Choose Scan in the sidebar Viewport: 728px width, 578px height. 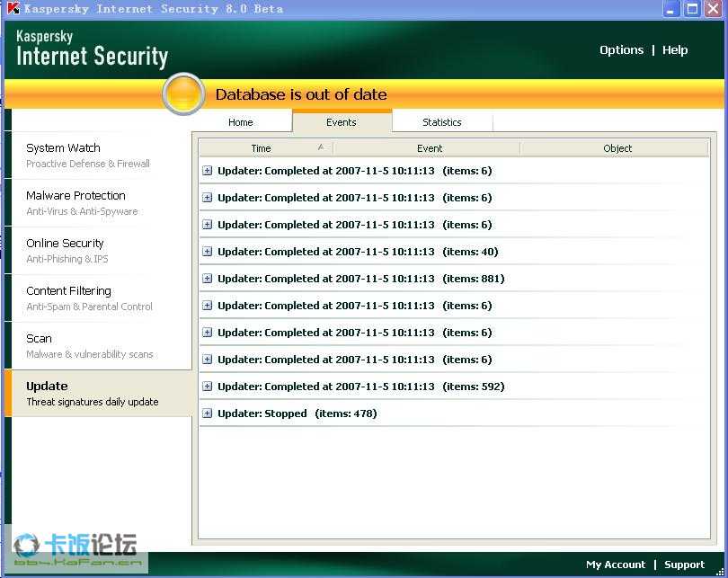[100, 346]
